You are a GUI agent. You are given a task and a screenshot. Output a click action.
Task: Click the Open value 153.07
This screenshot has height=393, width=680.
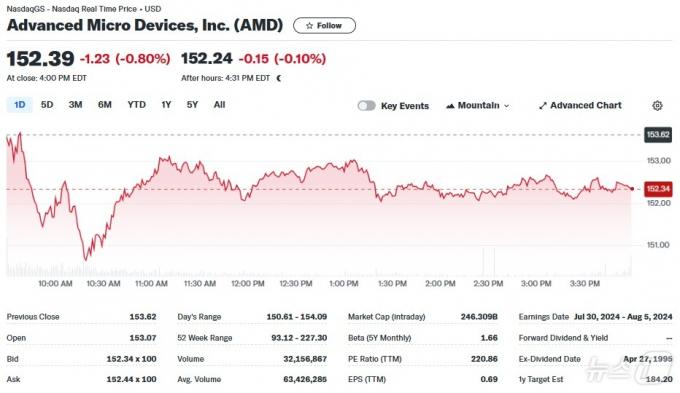coord(143,338)
